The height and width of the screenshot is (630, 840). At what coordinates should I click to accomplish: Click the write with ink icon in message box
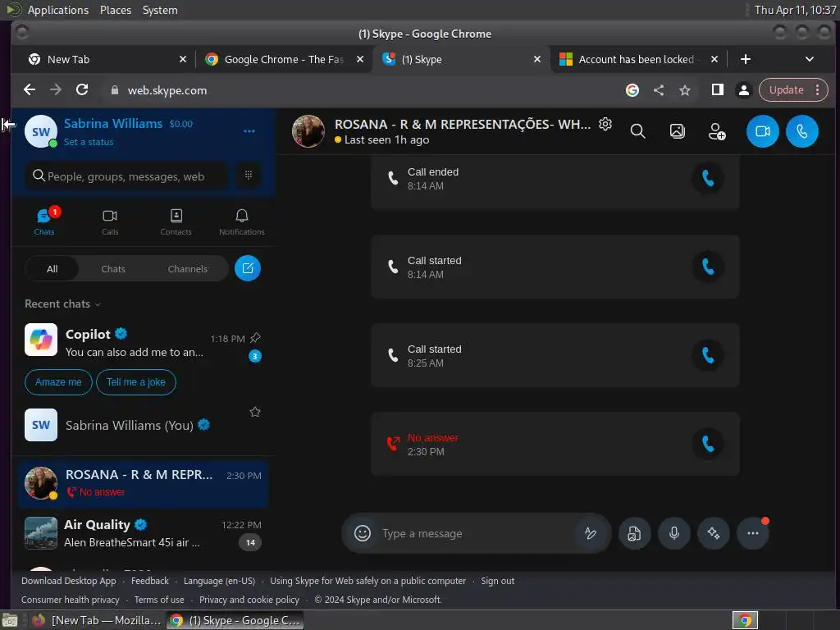point(591,533)
